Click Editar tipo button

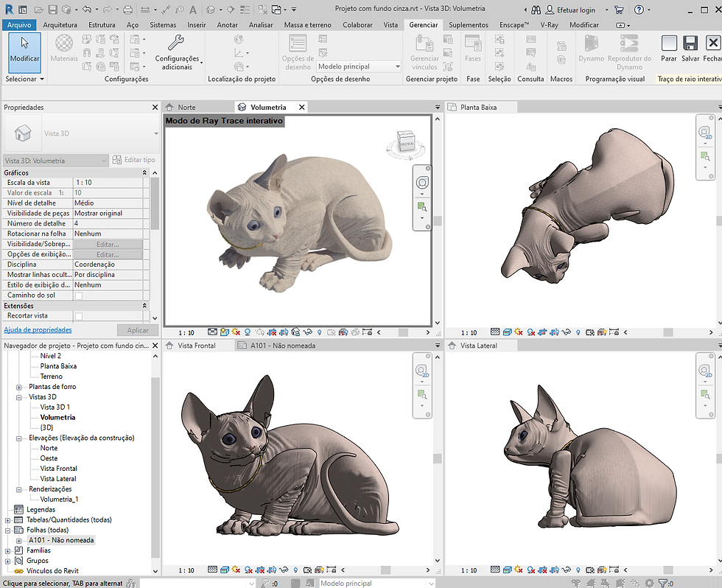coord(134,160)
